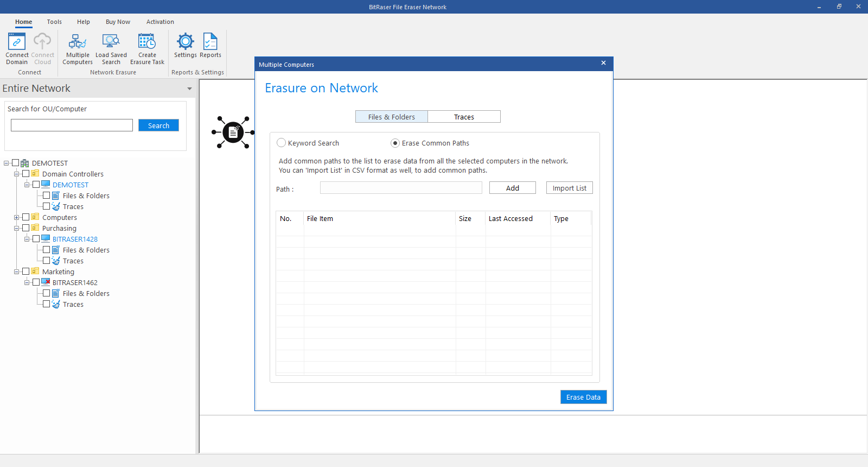This screenshot has height=467, width=868.
Task: Switch to the Traces tab in dialog
Action: tap(464, 117)
